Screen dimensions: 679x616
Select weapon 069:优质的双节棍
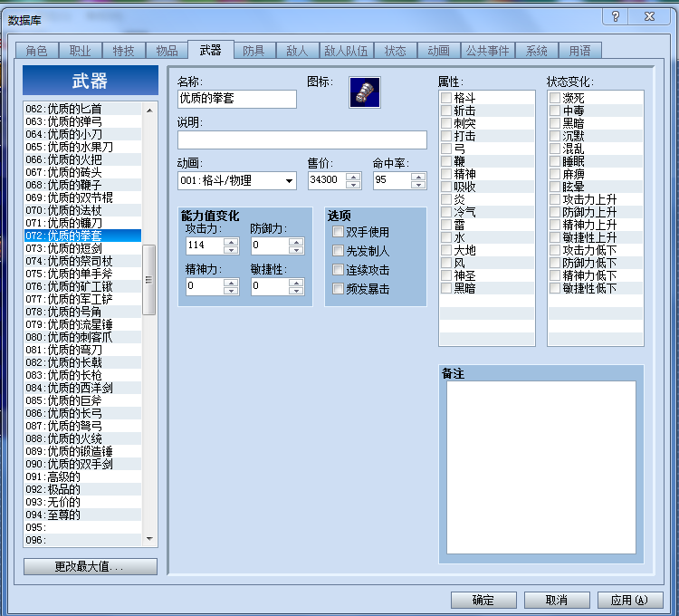pyautogui.click(x=82, y=197)
